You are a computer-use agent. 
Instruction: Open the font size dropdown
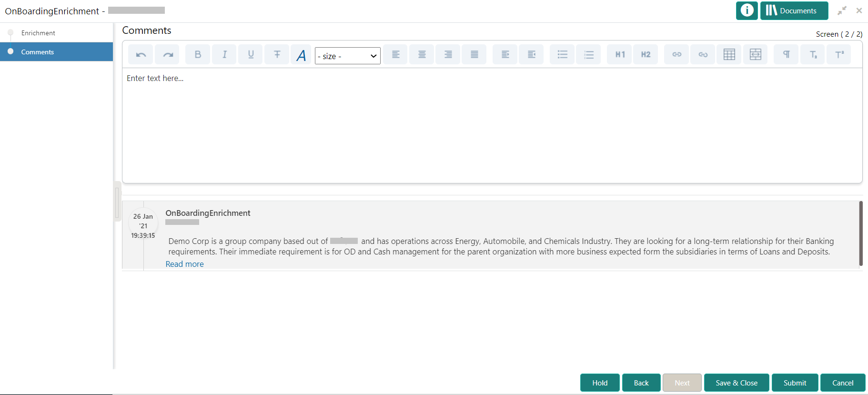(x=348, y=56)
